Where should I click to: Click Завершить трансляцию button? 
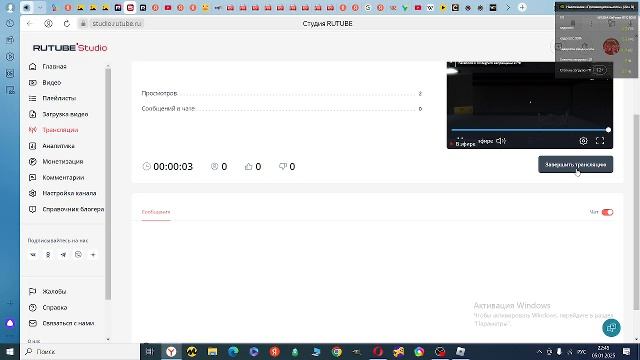[x=576, y=164]
